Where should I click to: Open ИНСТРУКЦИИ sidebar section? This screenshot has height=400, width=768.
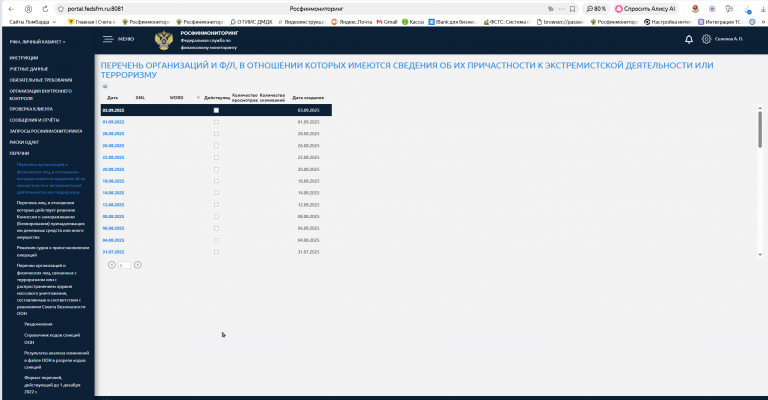(x=24, y=58)
